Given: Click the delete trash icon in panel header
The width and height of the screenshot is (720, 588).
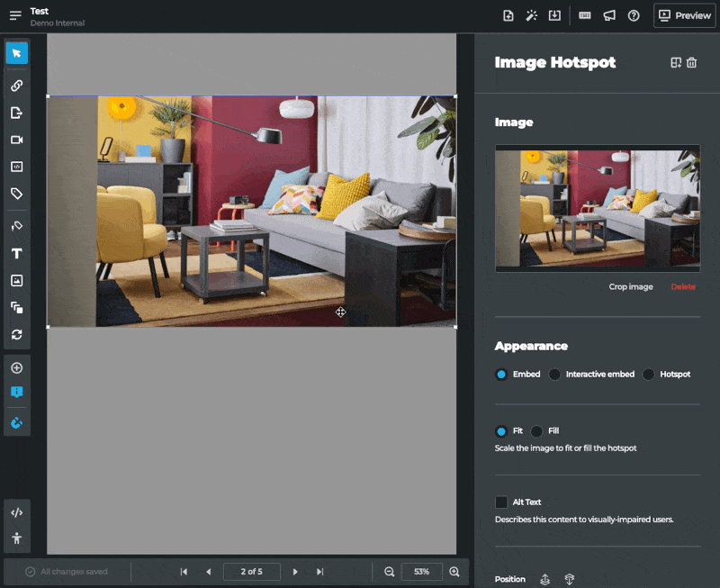Looking at the screenshot, I should point(691,63).
